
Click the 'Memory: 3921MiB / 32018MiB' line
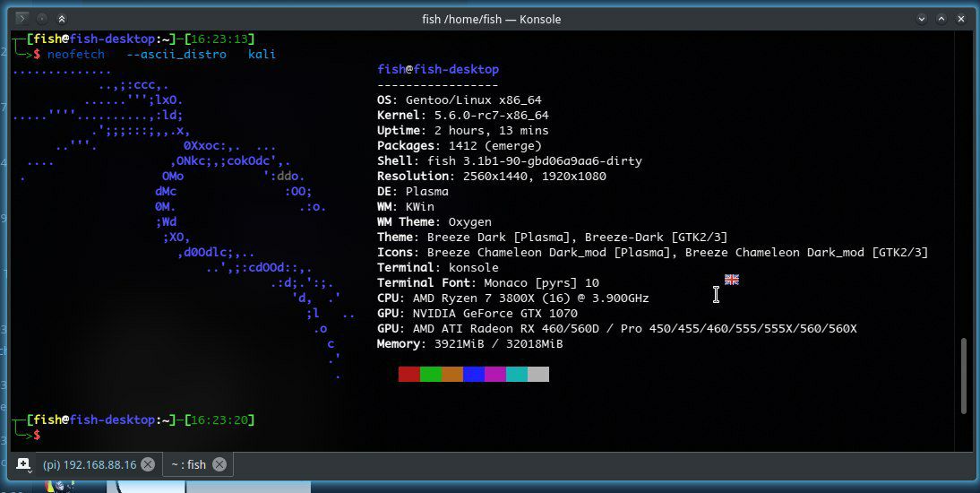[x=470, y=344]
